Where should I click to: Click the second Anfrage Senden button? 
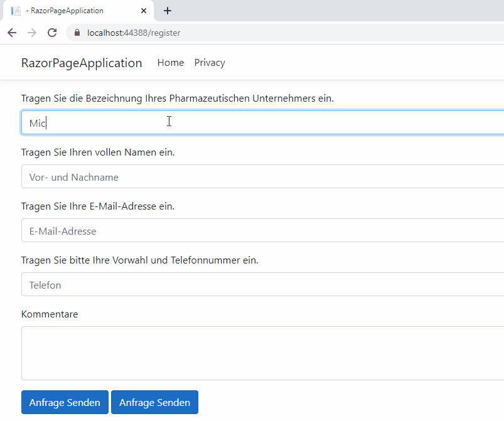(154, 402)
